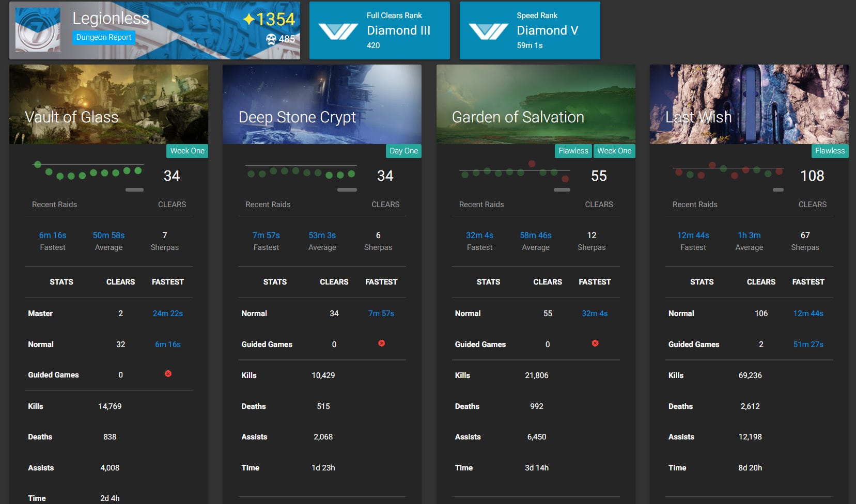Click Garden of Salvation Normal fastest 32m 4s

click(x=595, y=313)
